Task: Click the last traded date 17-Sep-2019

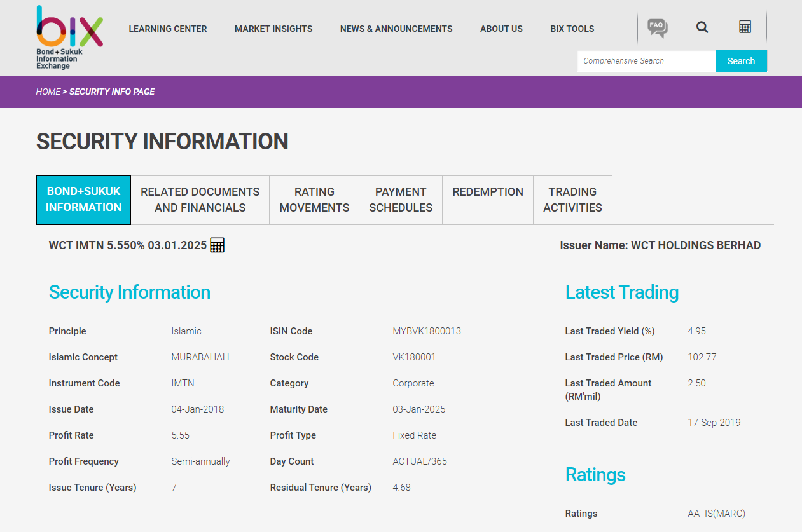Action: point(714,423)
